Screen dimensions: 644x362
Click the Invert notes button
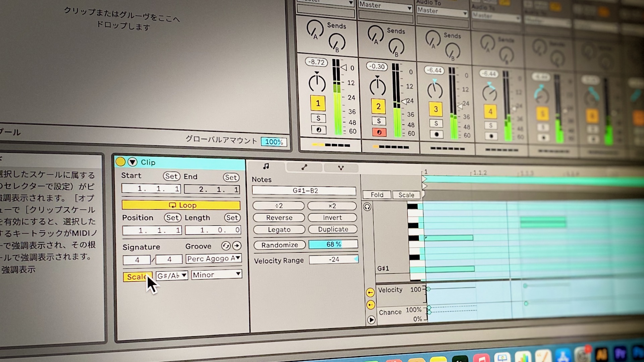click(332, 218)
